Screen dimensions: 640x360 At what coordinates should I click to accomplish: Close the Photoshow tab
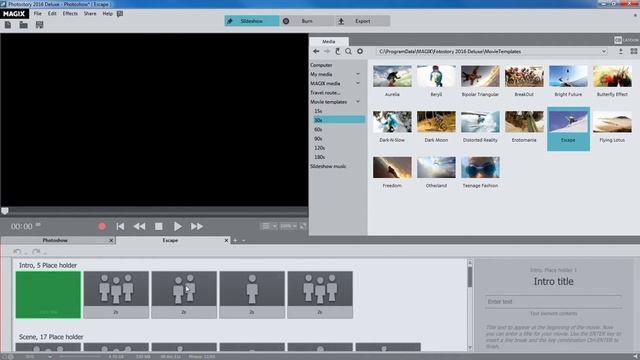coord(111,240)
